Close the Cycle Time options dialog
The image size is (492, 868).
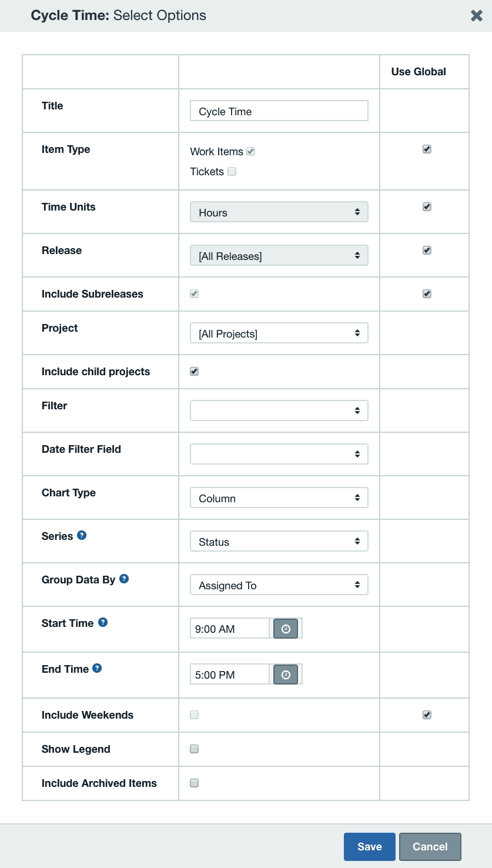coord(477,15)
